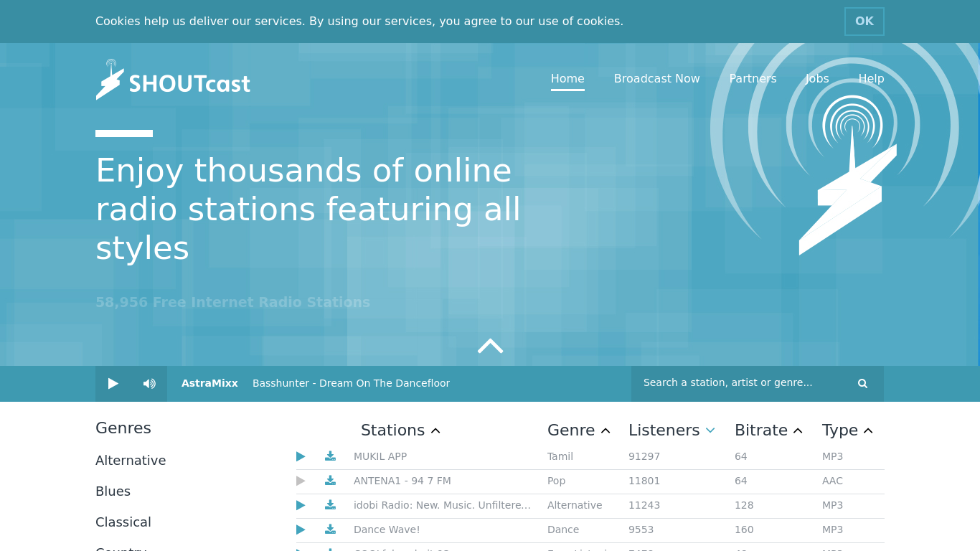This screenshot has width=980, height=551.
Task: Open the MUKIL APP station name
Action: point(380,456)
